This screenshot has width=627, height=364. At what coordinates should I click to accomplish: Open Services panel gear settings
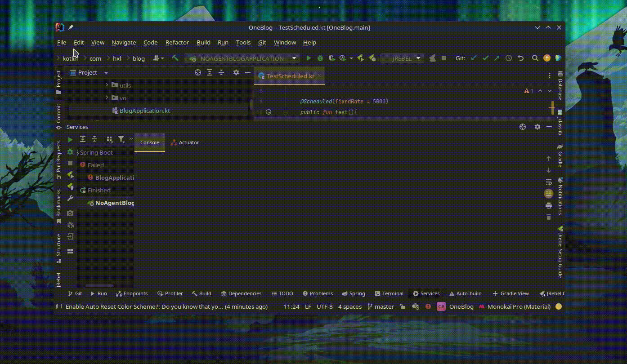tap(537, 127)
